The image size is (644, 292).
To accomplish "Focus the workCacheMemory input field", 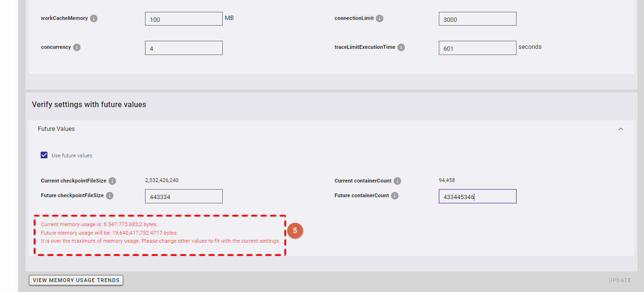I will point(184,19).
